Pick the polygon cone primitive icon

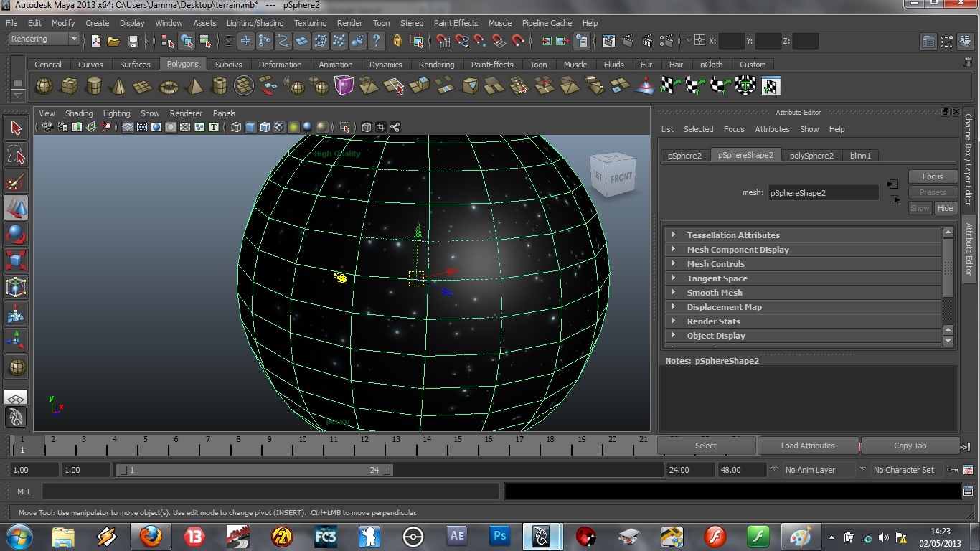(x=119, y=85)
